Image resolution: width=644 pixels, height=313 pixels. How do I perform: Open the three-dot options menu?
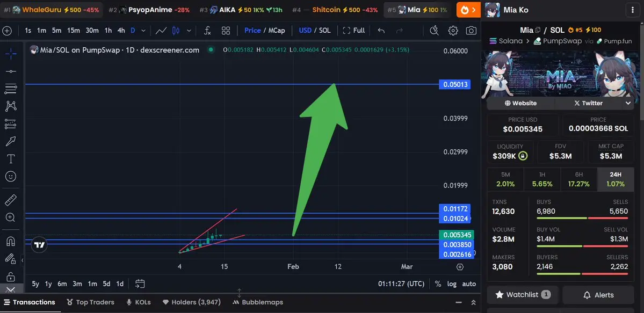coord(633,10)
